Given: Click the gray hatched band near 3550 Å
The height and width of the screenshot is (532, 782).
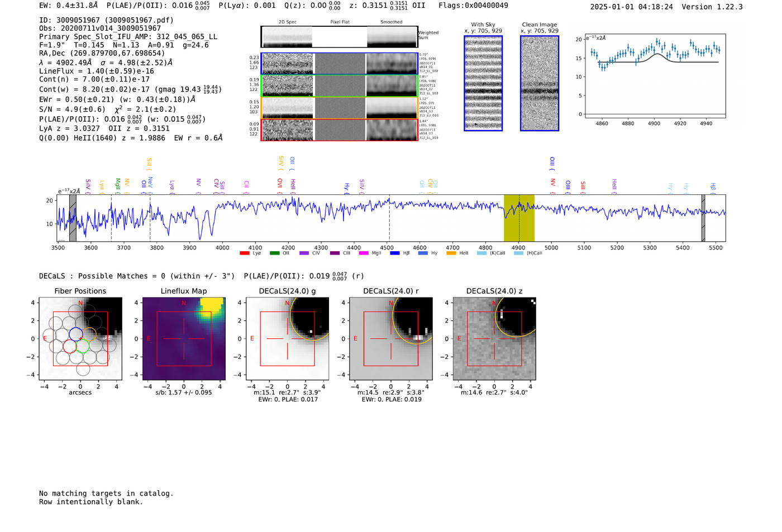Looking at the screenshot, I should [73, 218].
